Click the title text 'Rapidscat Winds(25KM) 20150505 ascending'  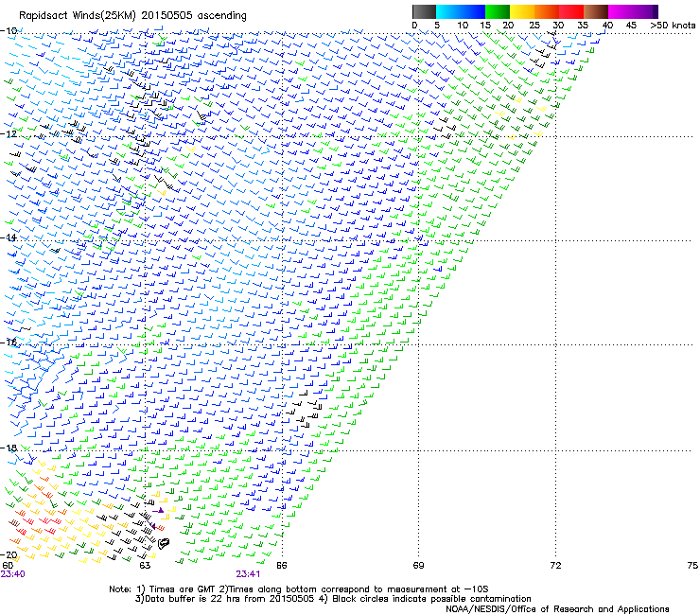pos(132,16)
